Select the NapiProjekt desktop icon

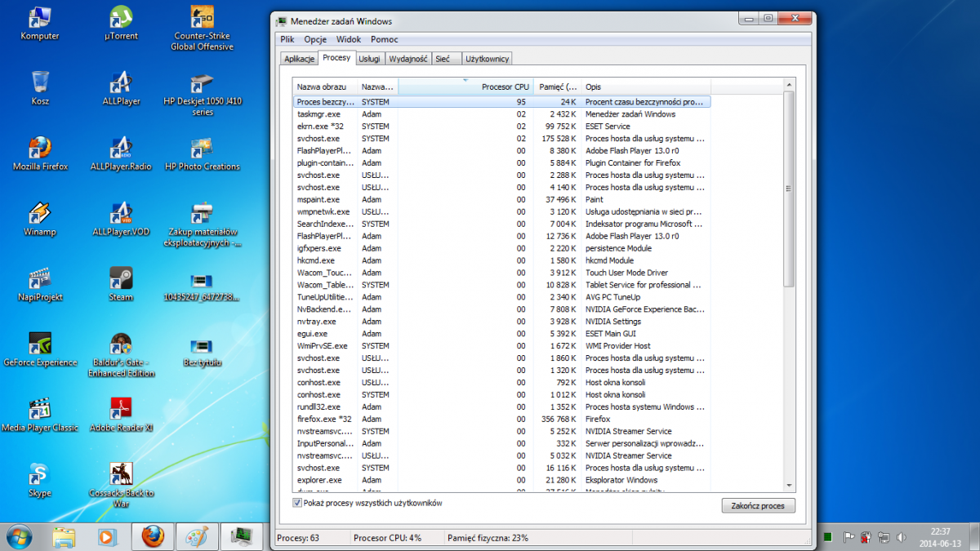[40, 284]
